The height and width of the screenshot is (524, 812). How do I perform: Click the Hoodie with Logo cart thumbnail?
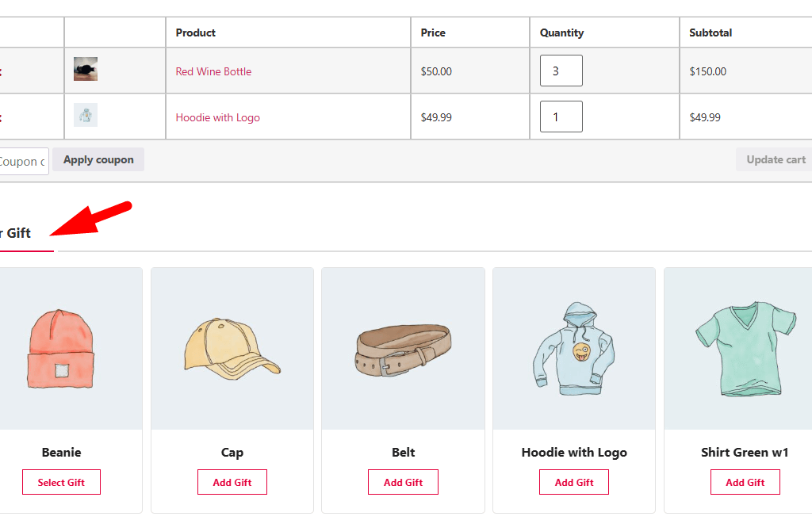pos(86,115)
